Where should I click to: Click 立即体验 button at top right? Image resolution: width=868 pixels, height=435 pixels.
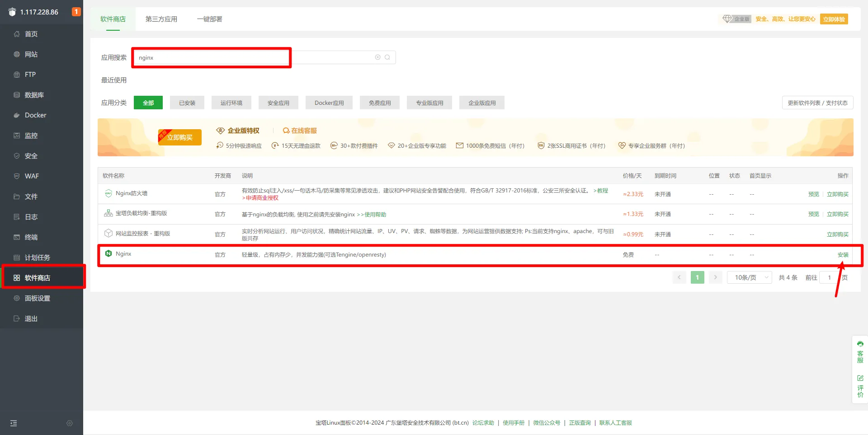(x=834, y=19)
